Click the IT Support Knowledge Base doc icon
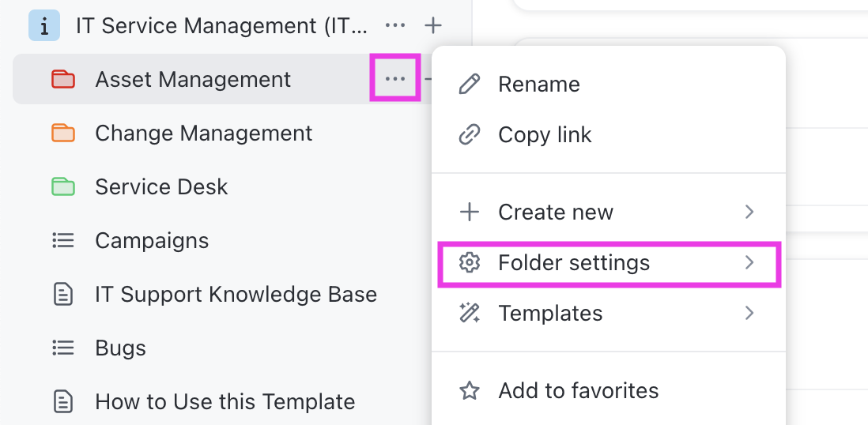868x425 pixels. coord(63,295)
